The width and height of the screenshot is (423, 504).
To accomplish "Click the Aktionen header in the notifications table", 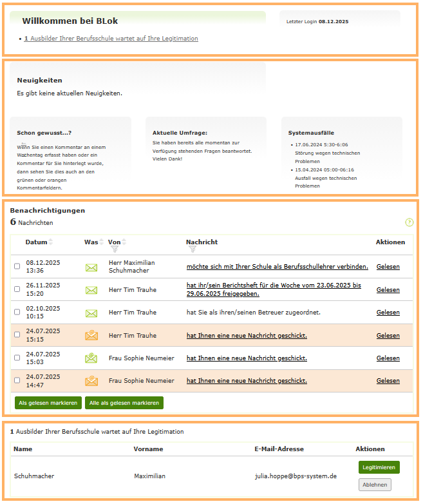I will pyautogui.click(x=390, y=242).
